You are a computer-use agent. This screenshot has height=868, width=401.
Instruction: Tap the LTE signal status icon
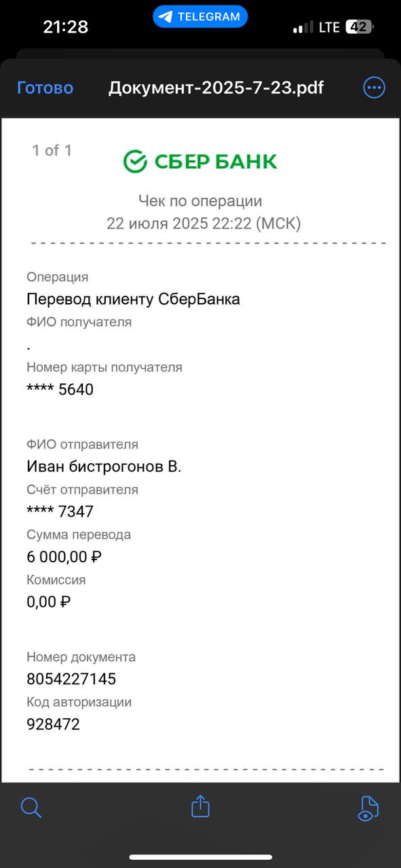pos(329,27)
